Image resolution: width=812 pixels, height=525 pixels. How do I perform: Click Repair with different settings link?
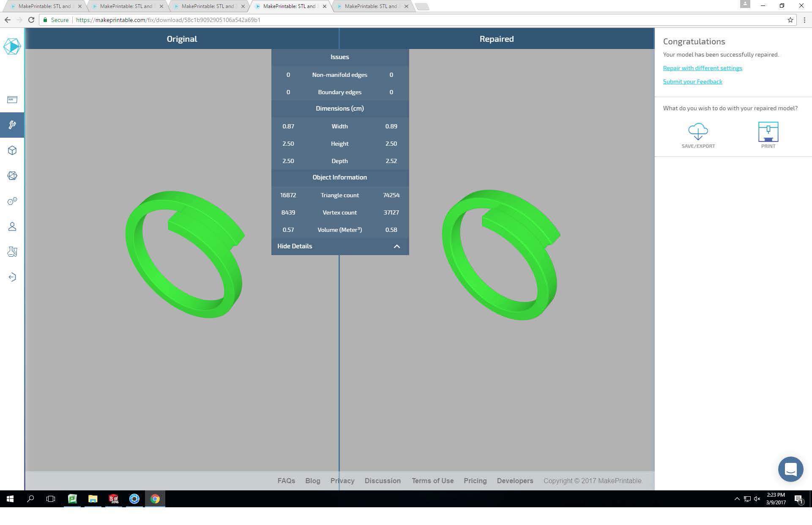click(702, 68)
